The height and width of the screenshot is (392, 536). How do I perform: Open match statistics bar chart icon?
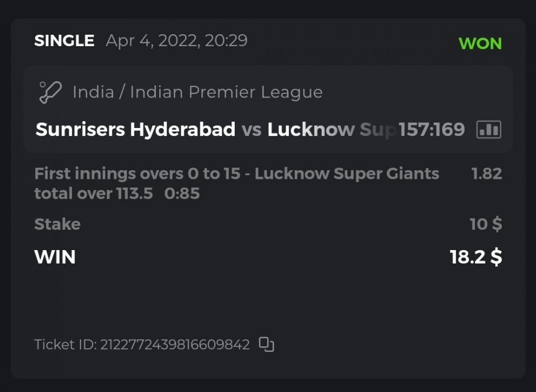[488, 130]
